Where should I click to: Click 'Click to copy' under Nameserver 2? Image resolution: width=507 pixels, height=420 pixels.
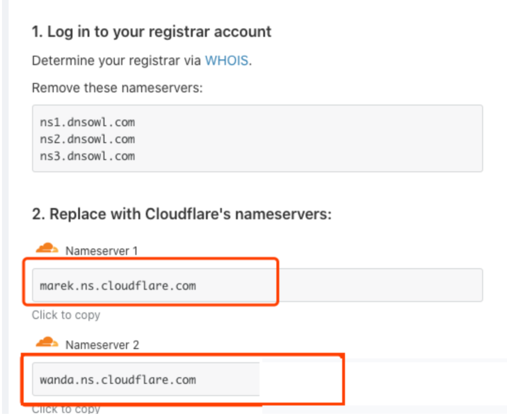66,409
